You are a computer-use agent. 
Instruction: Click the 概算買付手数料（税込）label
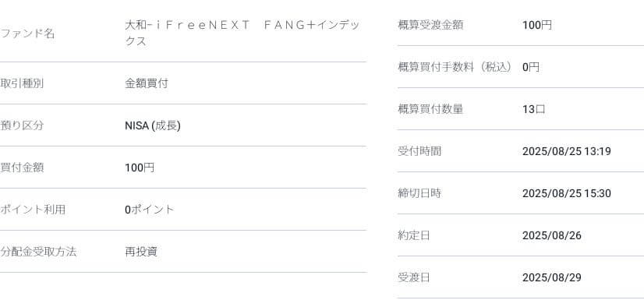455,67
